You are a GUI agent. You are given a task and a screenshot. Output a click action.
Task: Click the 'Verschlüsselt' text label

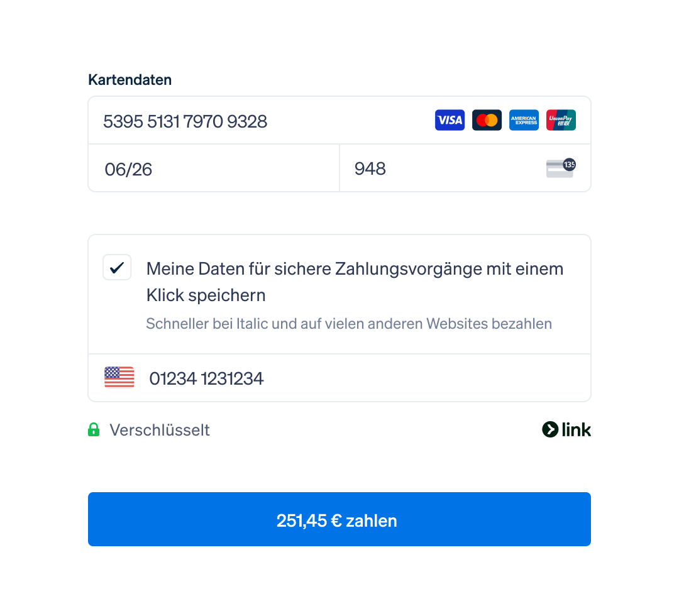click(159, 430)
